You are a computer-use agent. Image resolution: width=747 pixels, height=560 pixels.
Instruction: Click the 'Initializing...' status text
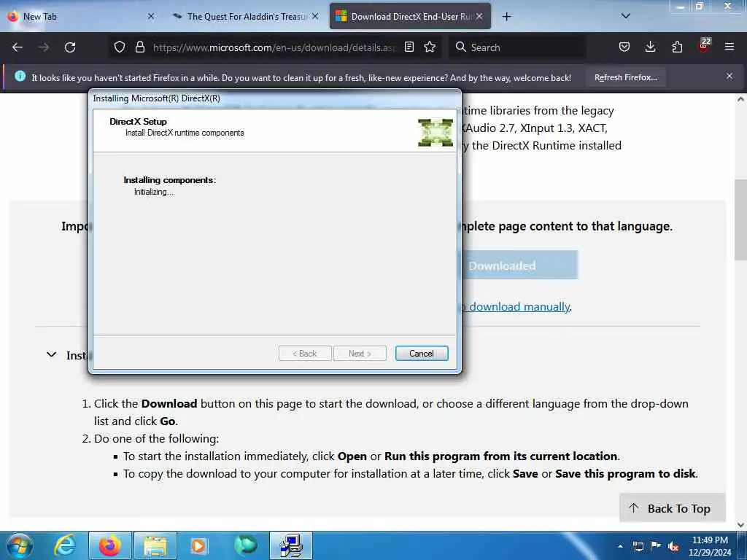point(154,192)
